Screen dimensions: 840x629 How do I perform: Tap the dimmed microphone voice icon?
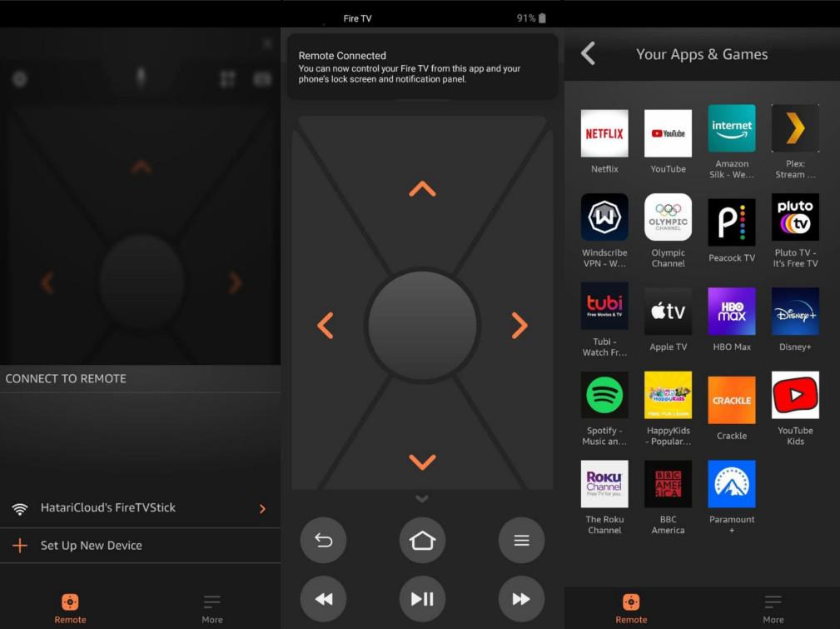[x=141, y=78]
